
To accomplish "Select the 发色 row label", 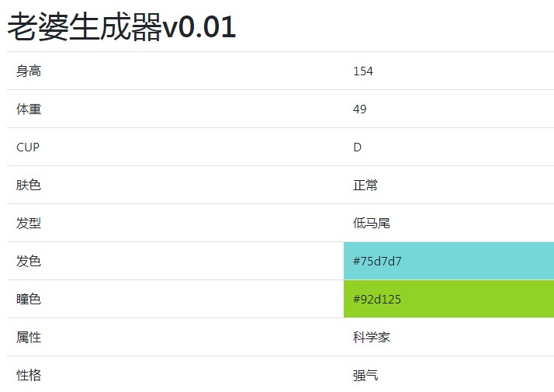I will click(x=29, y=261).
